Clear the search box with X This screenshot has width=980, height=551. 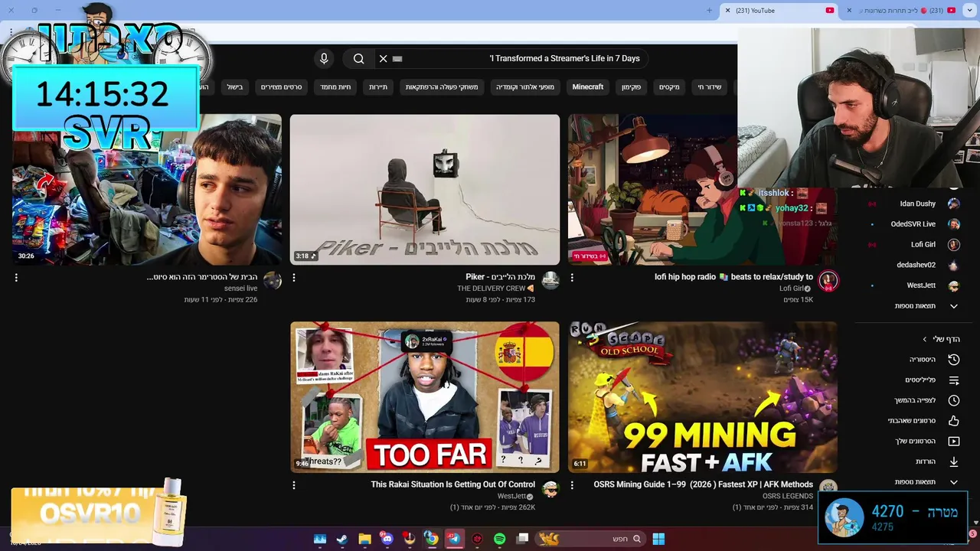[384, 58]
